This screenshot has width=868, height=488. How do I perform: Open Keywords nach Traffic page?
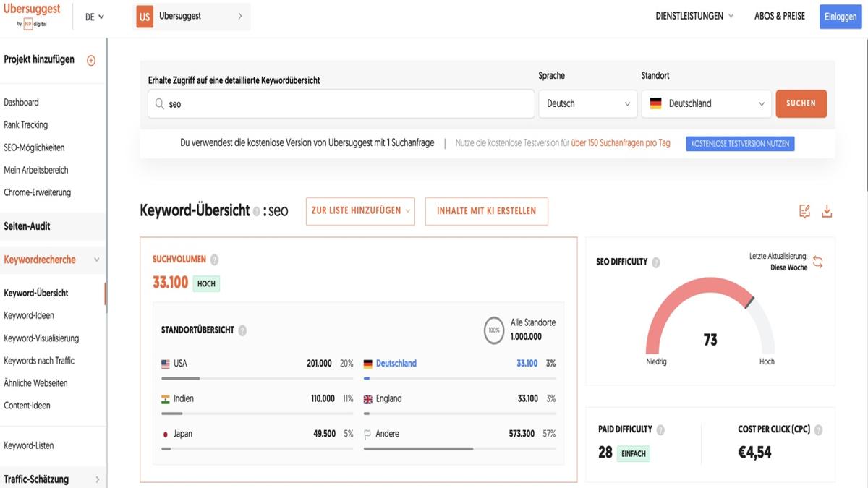click(x=39, y=360)
